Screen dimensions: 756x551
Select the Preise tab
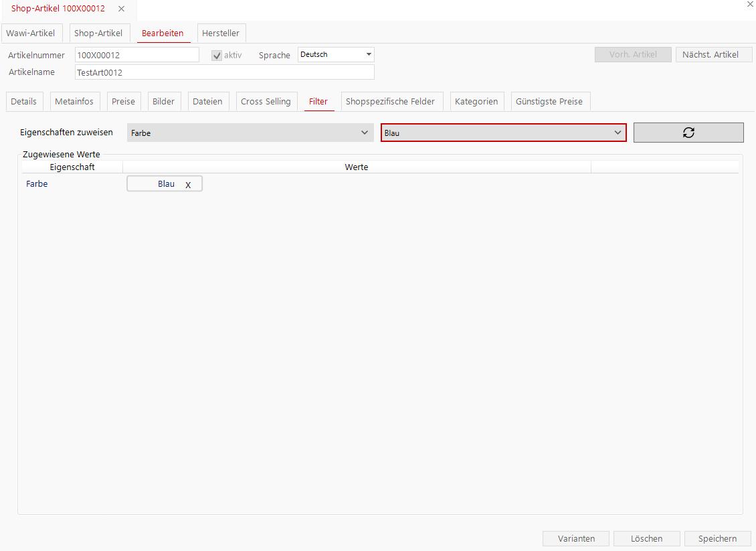point(123,101)
